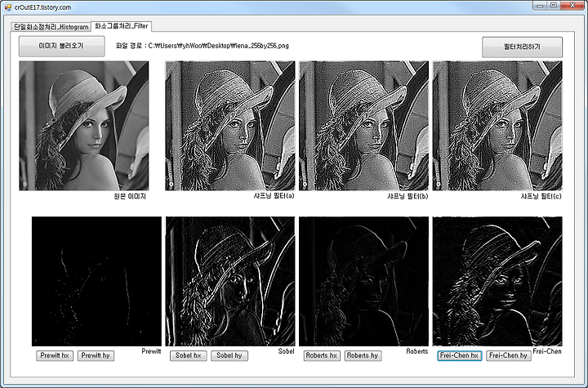The height and width of the screenshot is (388, 588).
Task: Apply the Prewitt hy filter
Action: pos(96,355)
